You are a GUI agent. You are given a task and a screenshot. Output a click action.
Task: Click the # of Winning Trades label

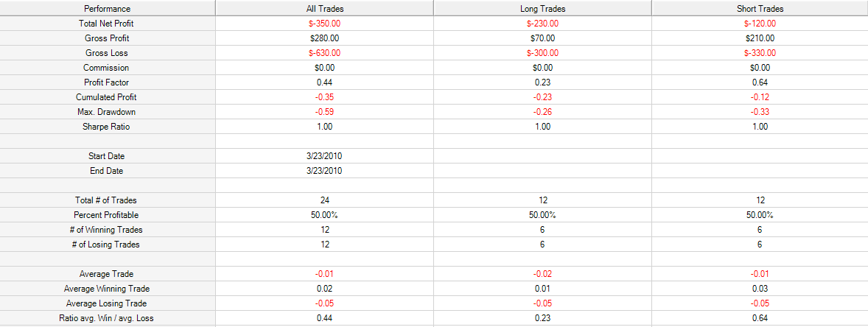(x=106, y=230)
